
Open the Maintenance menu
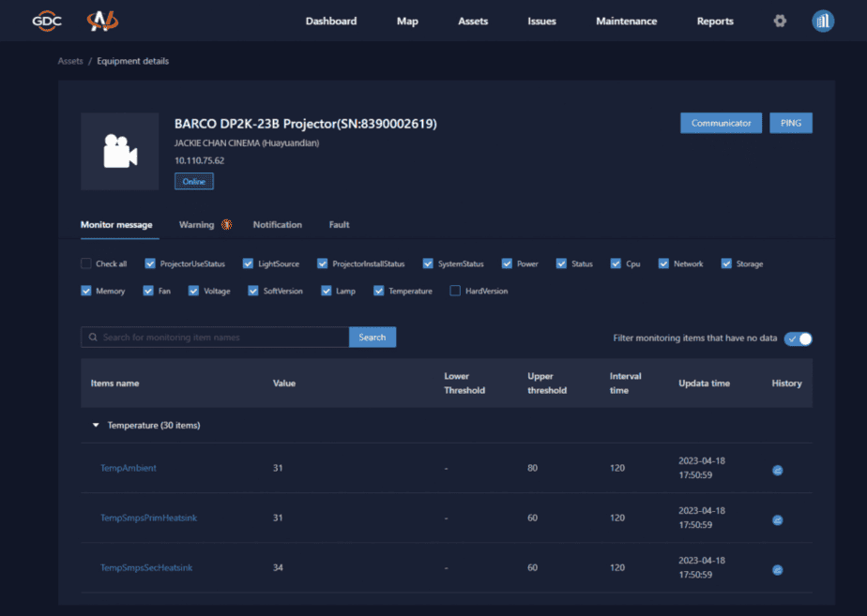626,22
